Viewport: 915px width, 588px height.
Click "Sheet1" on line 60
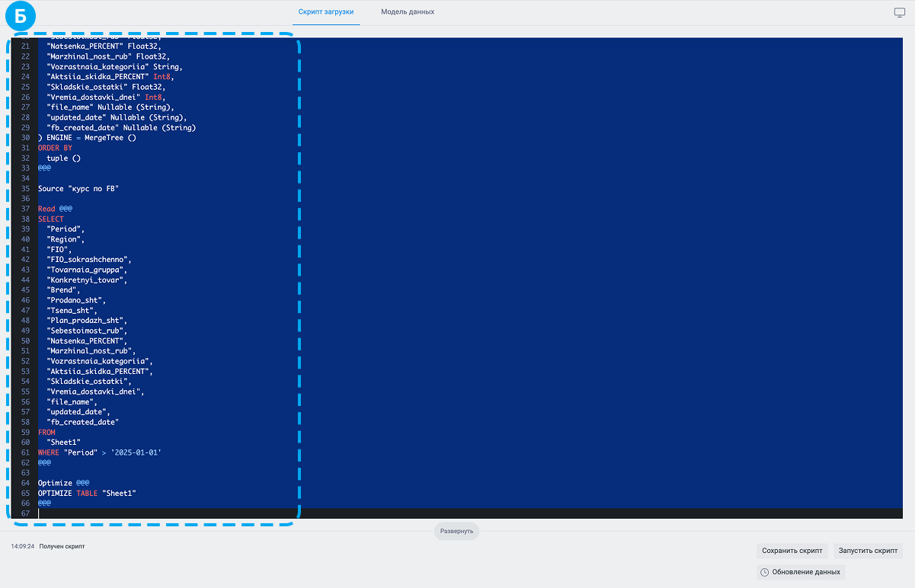click(x=63, y=443)
